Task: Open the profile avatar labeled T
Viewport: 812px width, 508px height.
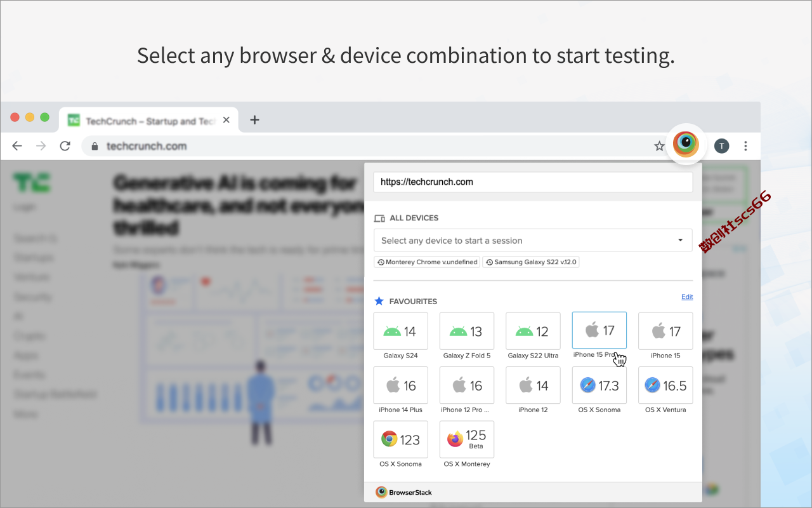Action: [721, 146]
